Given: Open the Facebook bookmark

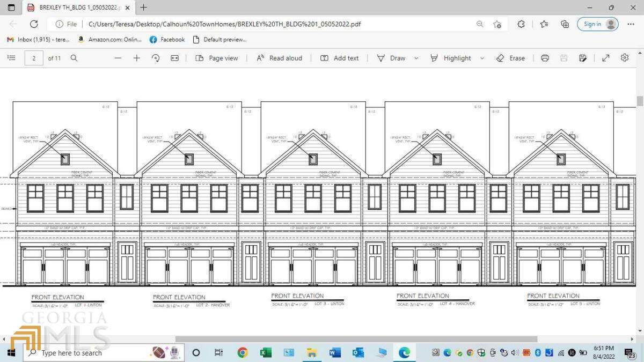Looking at the screenshot, I should tap(167, 40).
